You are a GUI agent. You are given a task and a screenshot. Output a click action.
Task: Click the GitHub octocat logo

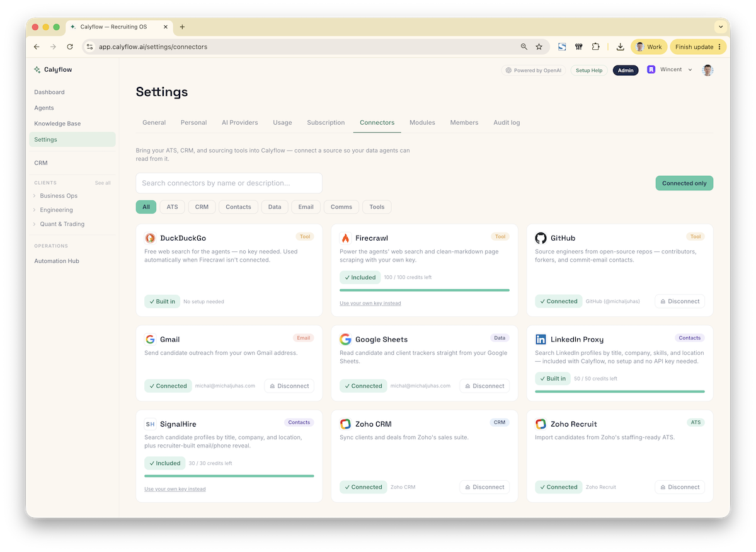[x=541, y=238]
